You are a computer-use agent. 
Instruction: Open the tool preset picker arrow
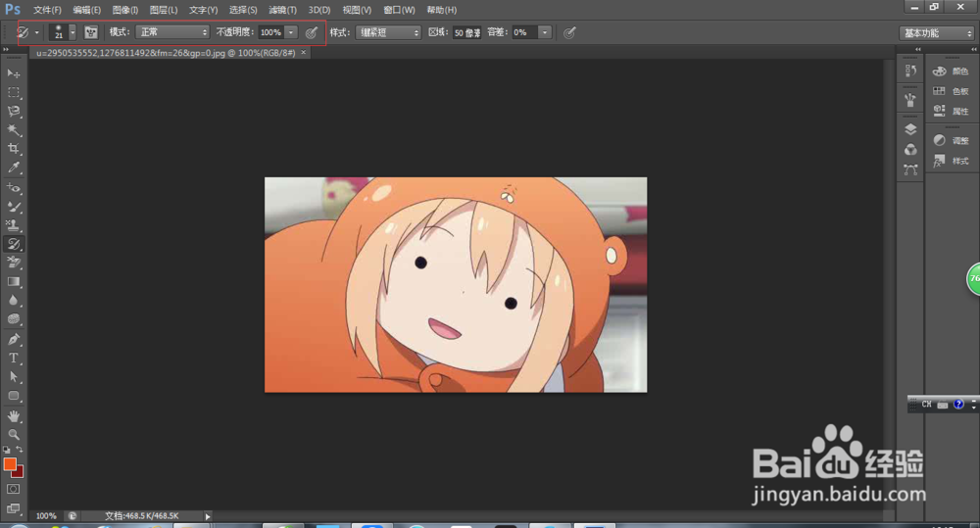[x=37, y=32]
